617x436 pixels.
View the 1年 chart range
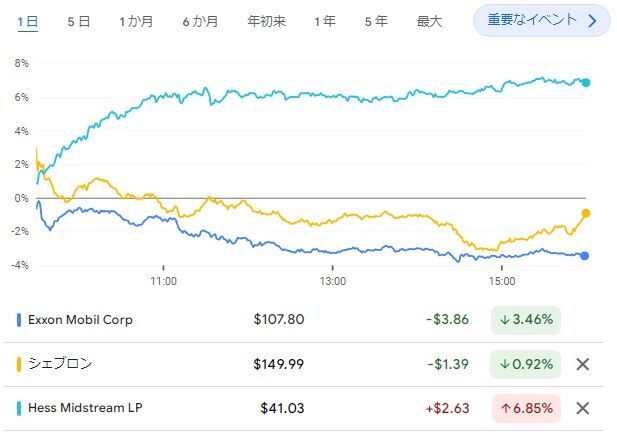pyautogui.click(x=324, y=20)
